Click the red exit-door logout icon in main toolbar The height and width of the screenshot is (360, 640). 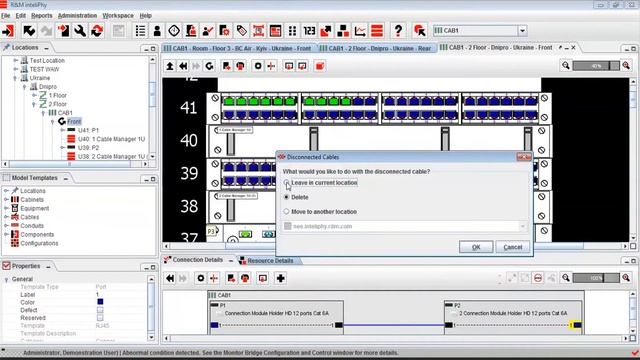tap(8, 31)
